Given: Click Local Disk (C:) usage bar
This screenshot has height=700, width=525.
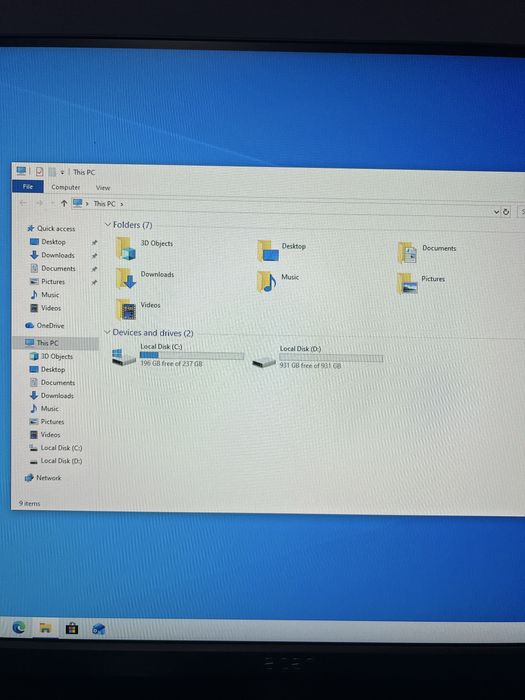Looking at the screenshot, I should pyautogui.click(x=192, y=355).
